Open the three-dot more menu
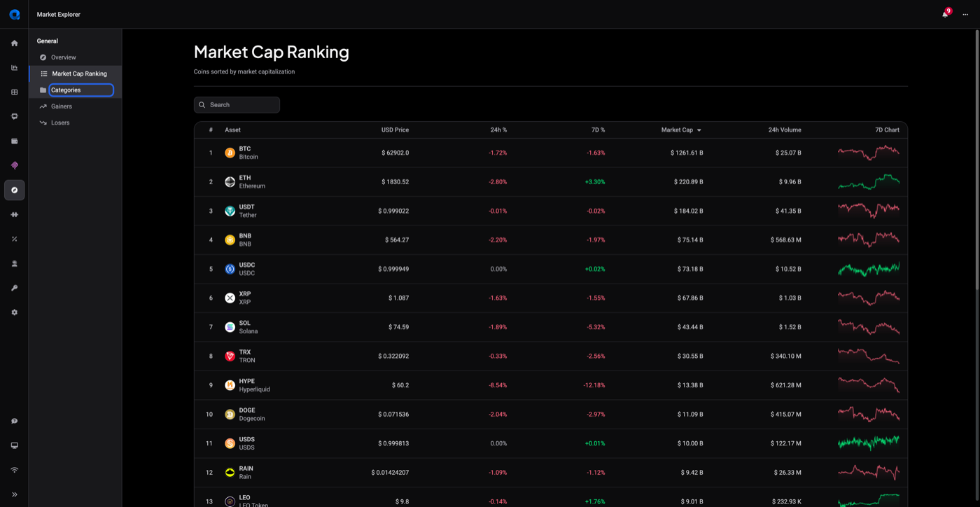This screenshot has height=507, width=980. coord(965,15)
